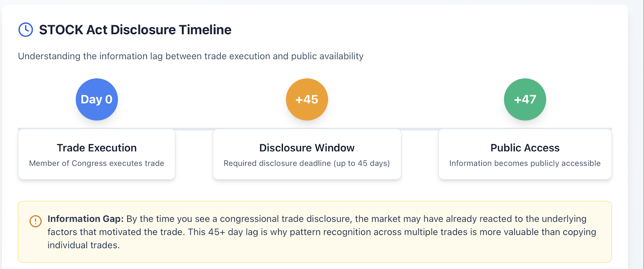Screen dimensions: 644x269
Task: Select the green +47 circle marker
Action: point(525,99)
